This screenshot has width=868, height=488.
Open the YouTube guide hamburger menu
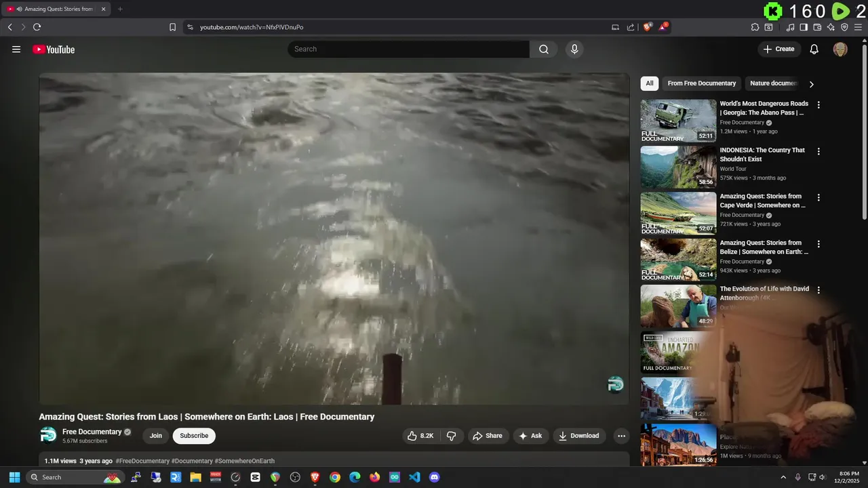16,49
